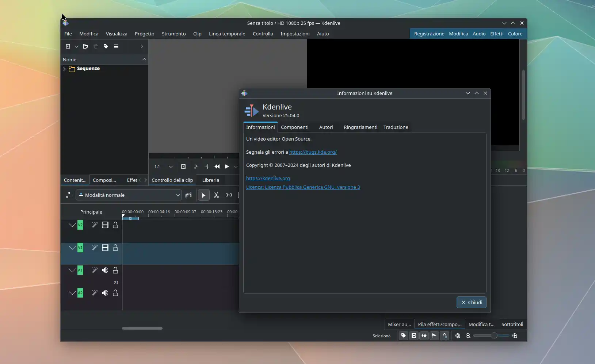The width and height of the screenshot is (595, 364).
Task: Mute audio track A1 speaker icon
Action: click(x=105, y=270)
